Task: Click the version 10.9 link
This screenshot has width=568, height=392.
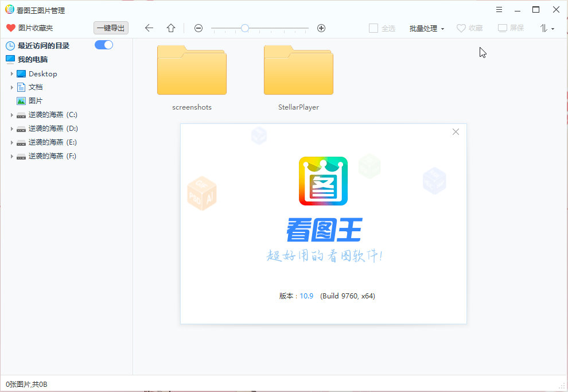Action: 306,296
